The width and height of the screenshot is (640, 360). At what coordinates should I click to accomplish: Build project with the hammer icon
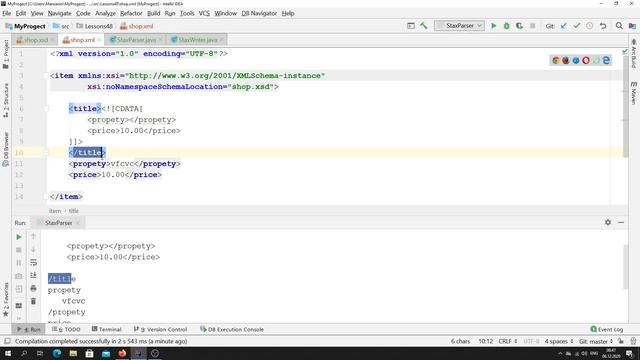tap(424, 26)
